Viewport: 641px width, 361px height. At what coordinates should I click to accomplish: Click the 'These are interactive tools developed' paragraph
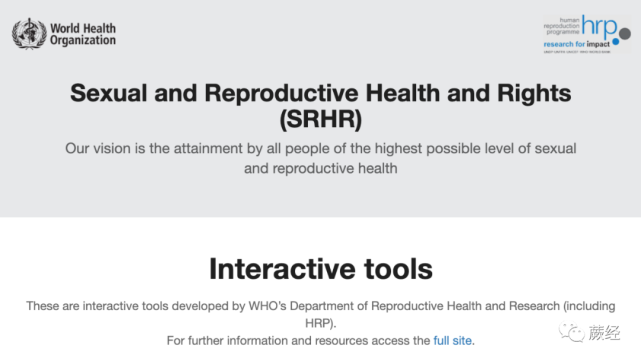coord(320,314)
